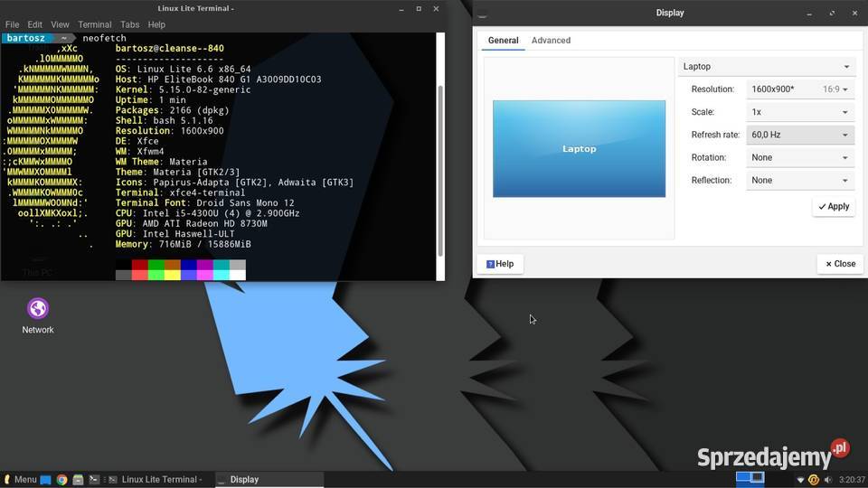Click the 'OS: Linux Lite 6.6 x86_64' line
The image size is (868, 488).
(x=184, y=70)
